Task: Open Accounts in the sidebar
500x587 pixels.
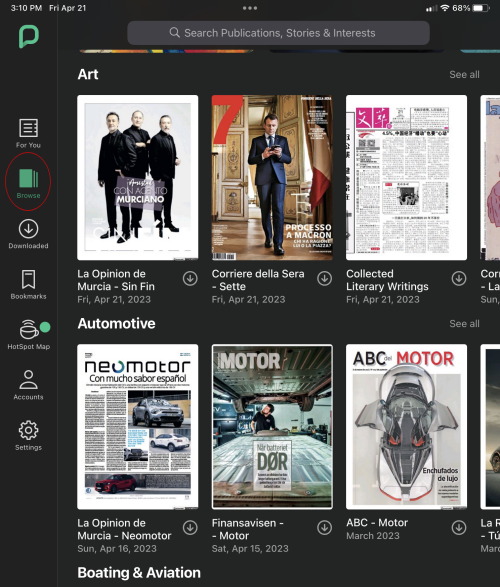Action: tap(28, 385)
